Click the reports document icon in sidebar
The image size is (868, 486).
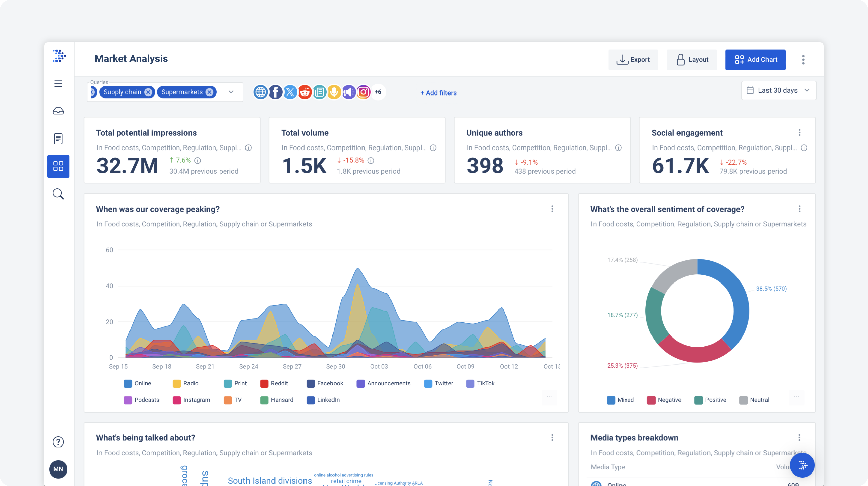click(x=58, y=138)
